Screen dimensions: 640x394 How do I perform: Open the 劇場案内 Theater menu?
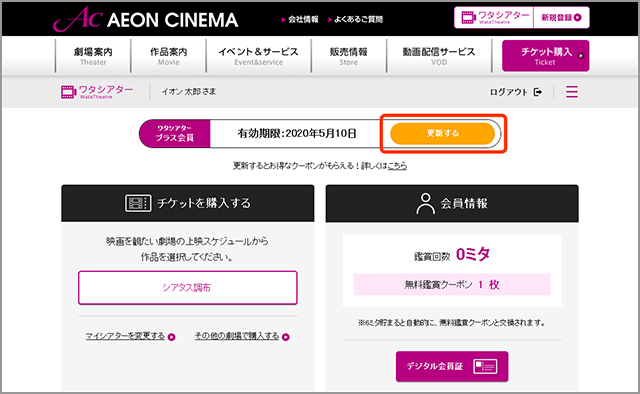tap(93, 56)
